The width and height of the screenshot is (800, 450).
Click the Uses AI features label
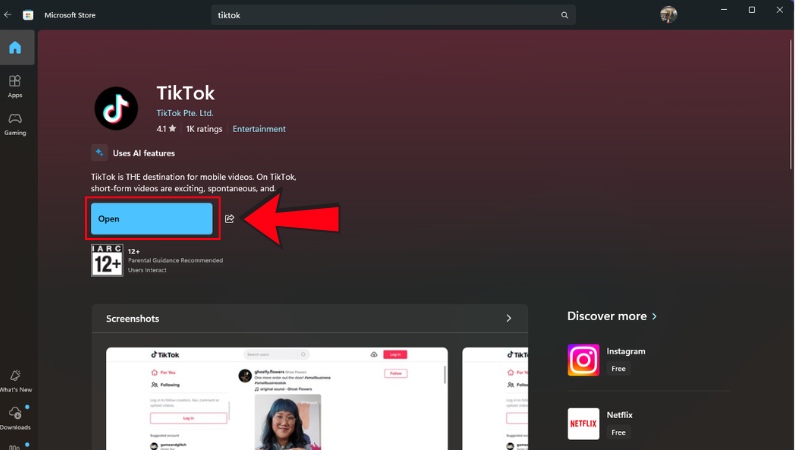(x=144, y=153)
